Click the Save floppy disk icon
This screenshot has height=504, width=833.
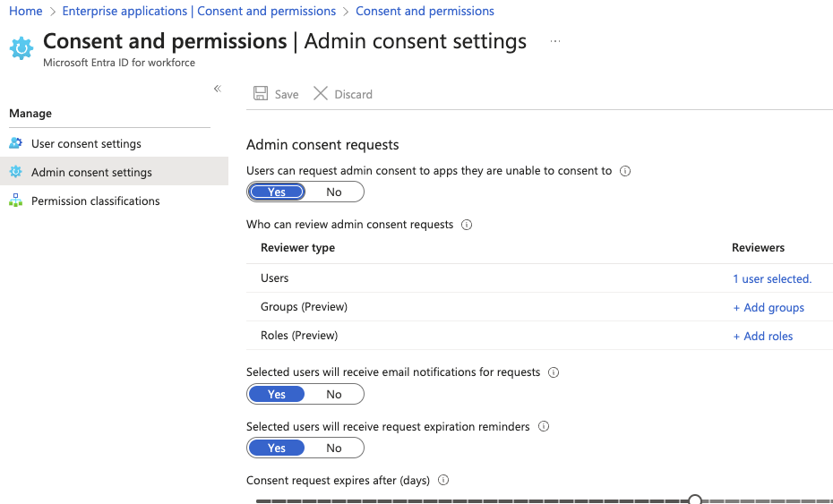261,93
